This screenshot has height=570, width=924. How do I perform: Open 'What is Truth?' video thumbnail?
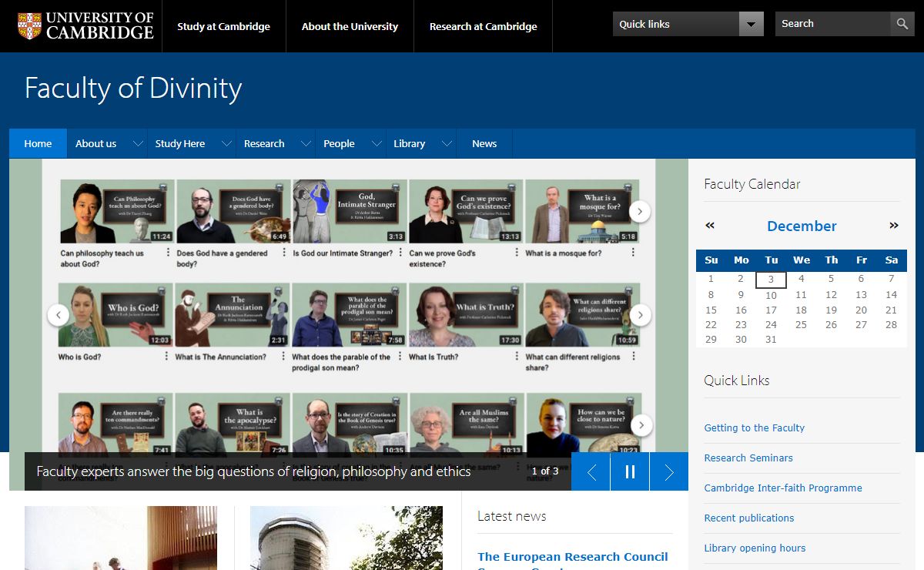click(x=465, y=315)
